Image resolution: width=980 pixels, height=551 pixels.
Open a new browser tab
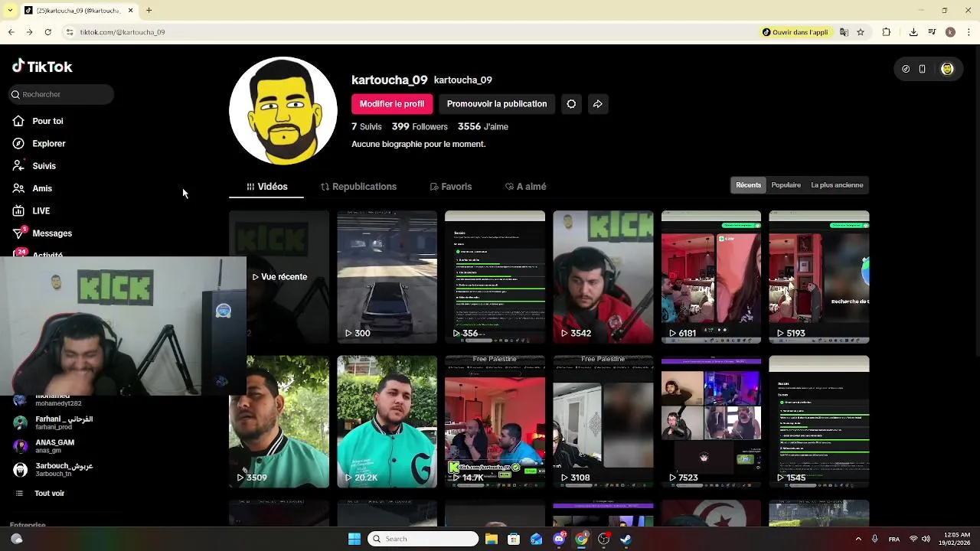pyautogui.click(x=149, y=10)
